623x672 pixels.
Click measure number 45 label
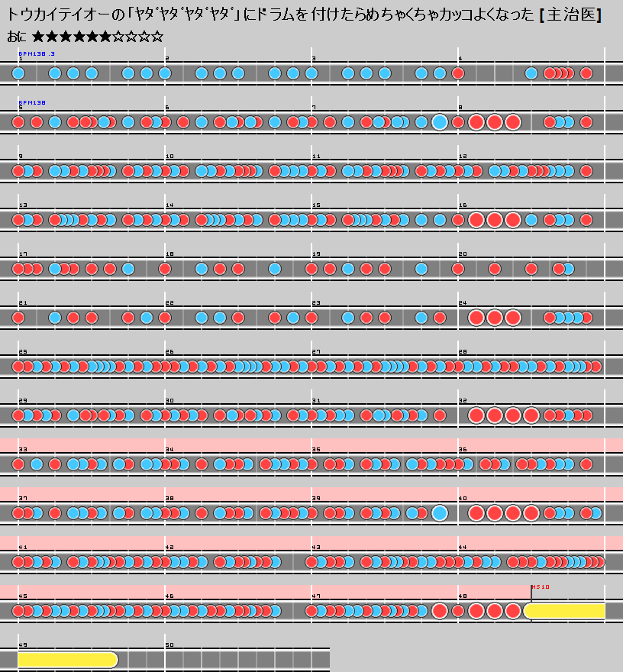pyautogui.click(x=23, y=596)
